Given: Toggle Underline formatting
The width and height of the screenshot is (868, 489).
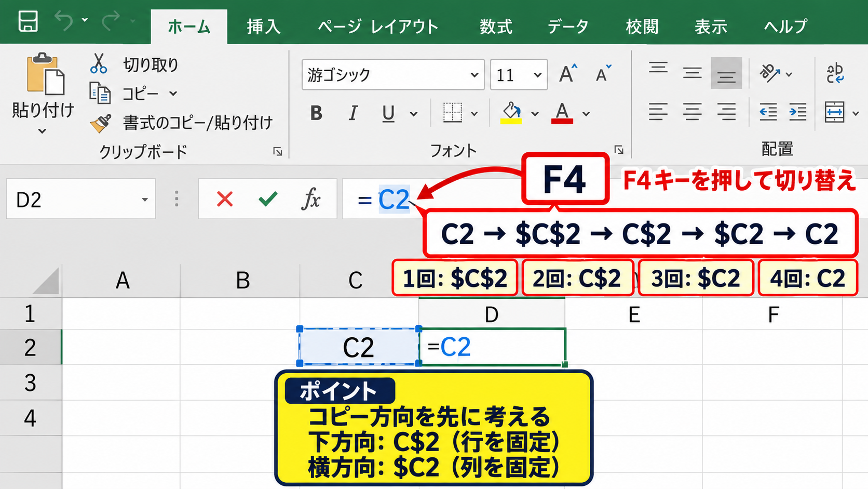Looking at the screenshot, I should pos(388,114).
